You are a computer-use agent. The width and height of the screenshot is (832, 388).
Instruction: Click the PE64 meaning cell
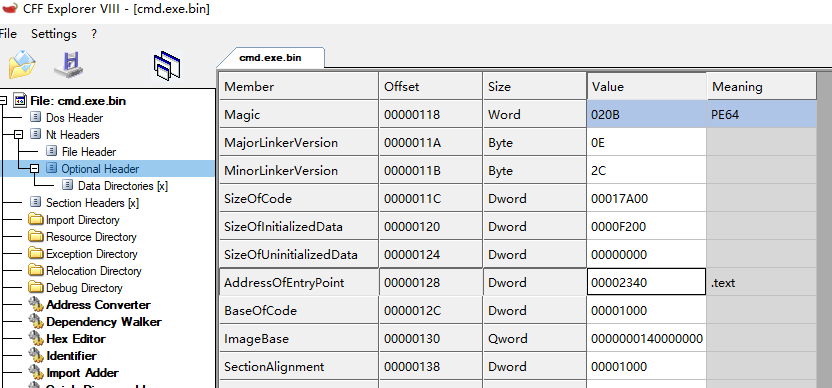(x=761, y=114)
